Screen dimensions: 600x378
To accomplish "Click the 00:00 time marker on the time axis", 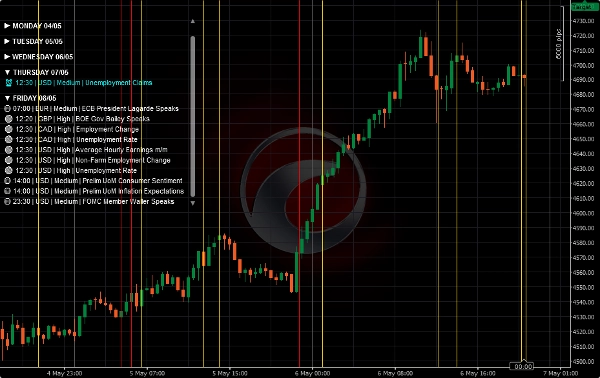I will (523, 367).
